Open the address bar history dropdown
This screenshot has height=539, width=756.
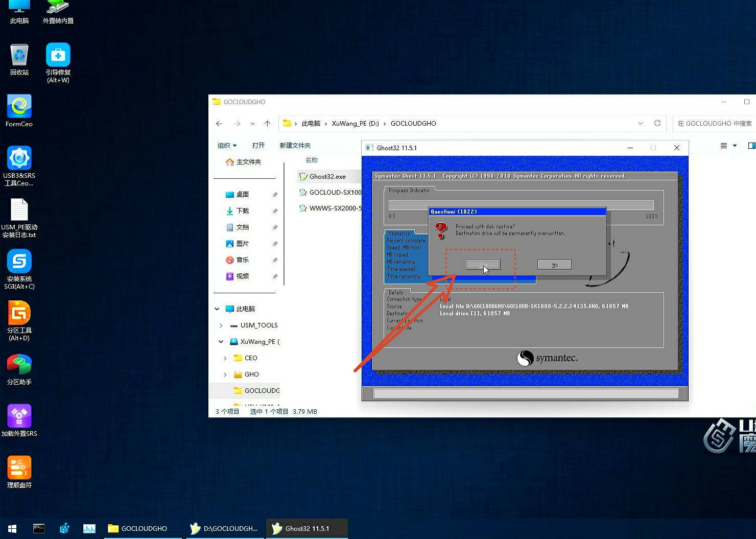(640, 123)
